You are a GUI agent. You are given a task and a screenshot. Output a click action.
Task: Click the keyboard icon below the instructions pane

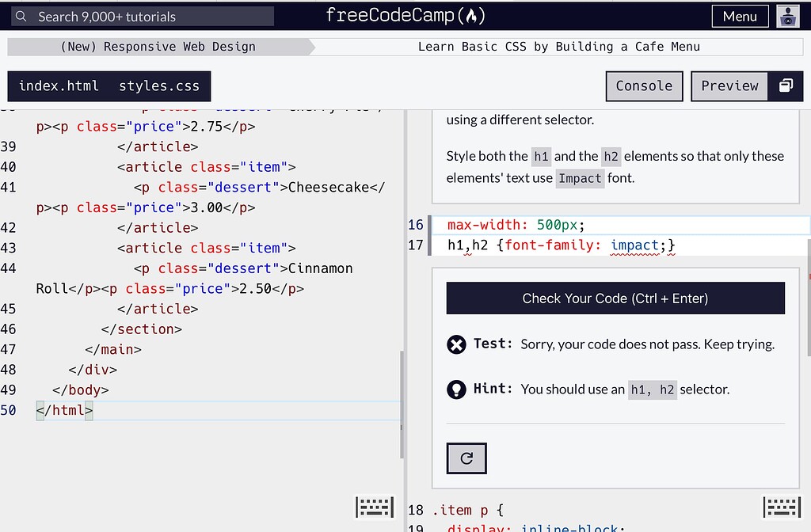(x=781, y=507)
